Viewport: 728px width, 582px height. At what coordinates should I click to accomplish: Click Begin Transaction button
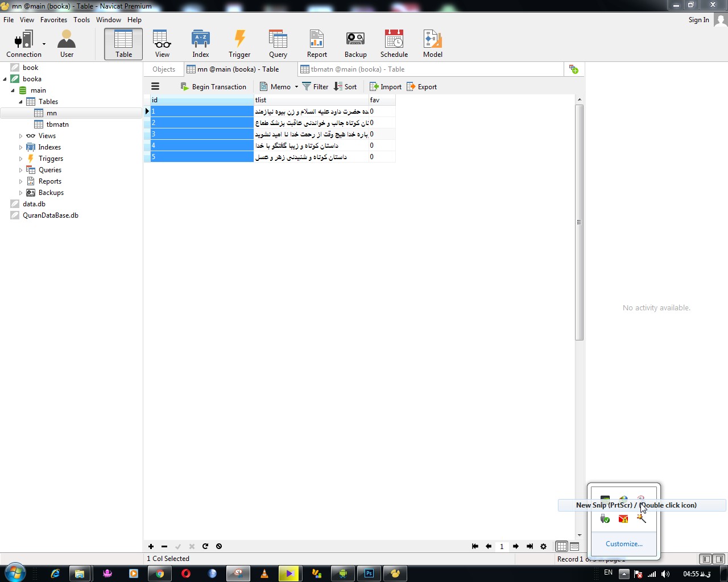(213, 87)
